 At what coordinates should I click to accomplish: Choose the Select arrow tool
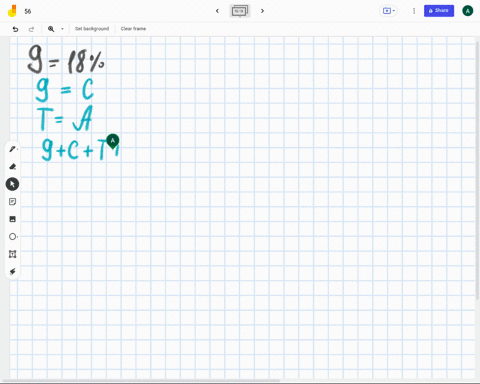tap(12, 184)
